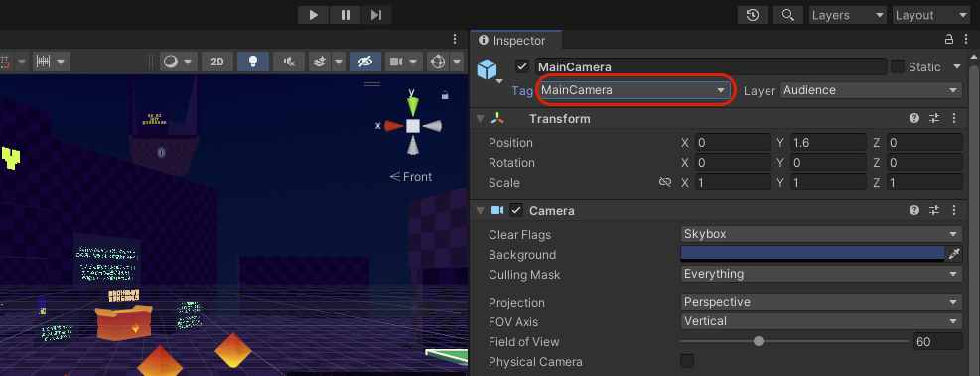
Task: Click the Shaded draw mode icon
Action: (171, 62)
